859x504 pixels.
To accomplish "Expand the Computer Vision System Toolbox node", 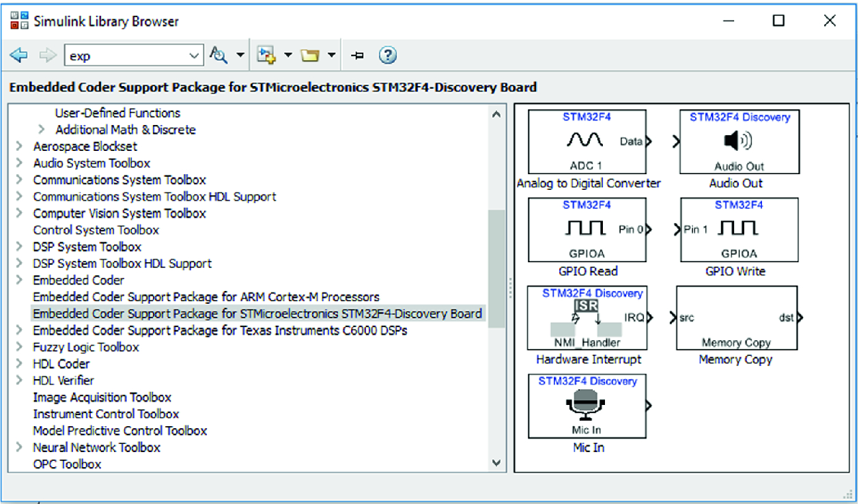I will pyautogui.click(x=20, y=213).
